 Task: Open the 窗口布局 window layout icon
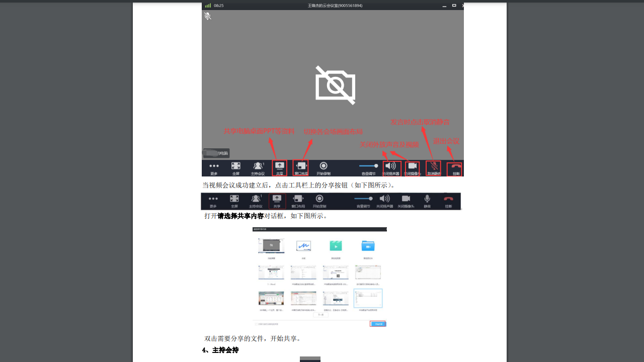(301, 166)
